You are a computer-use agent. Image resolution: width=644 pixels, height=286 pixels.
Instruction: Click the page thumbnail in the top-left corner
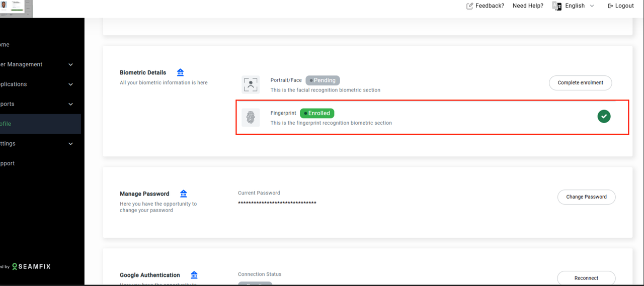pos(16,9)
